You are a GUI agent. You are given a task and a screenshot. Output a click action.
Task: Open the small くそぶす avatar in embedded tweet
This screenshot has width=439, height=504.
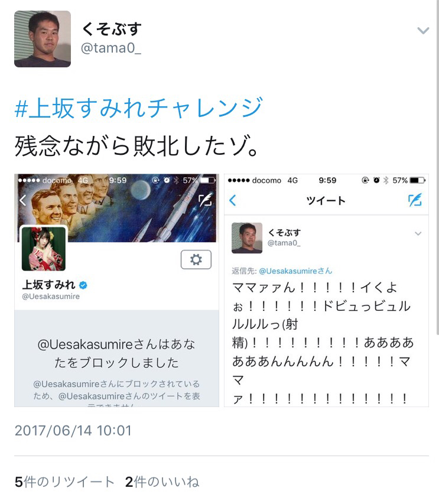247,238
